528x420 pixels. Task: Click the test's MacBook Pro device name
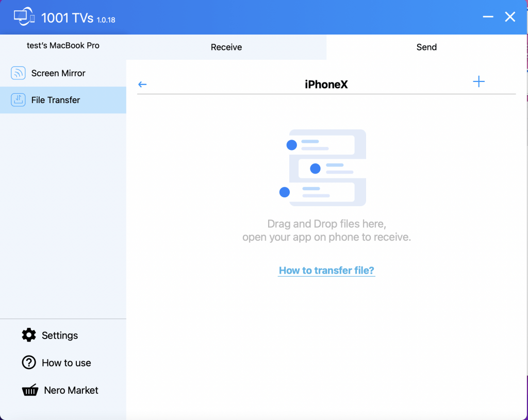63,45
